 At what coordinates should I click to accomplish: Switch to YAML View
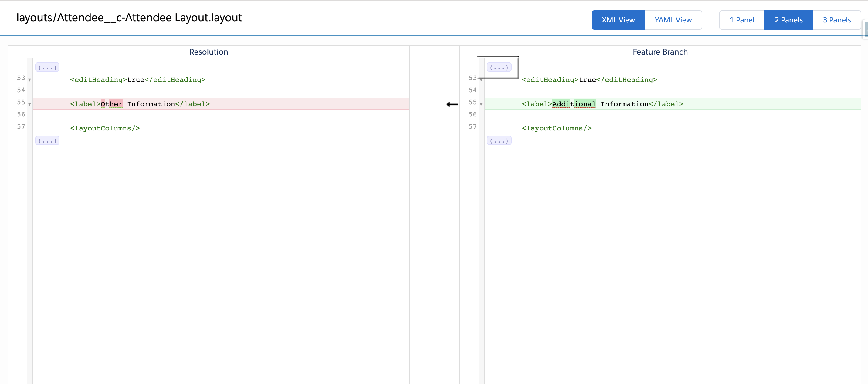coord(673,20)
